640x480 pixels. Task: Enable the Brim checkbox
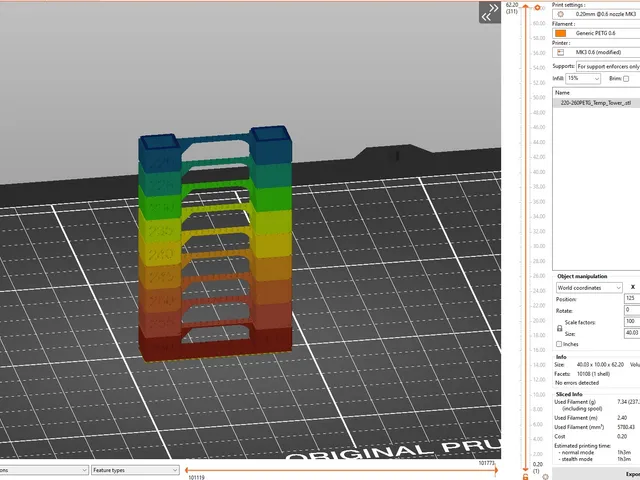pyautogui.click(x=626, y=78)
